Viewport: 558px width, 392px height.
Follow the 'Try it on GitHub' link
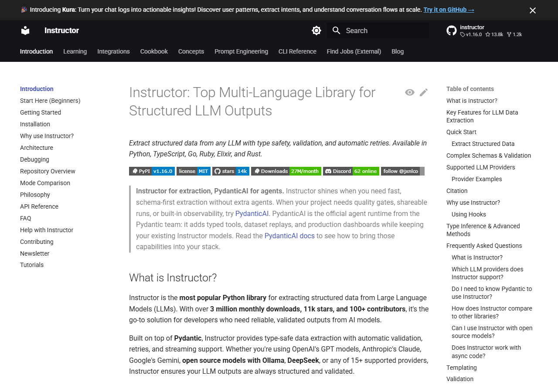click(x=449, y=10)
